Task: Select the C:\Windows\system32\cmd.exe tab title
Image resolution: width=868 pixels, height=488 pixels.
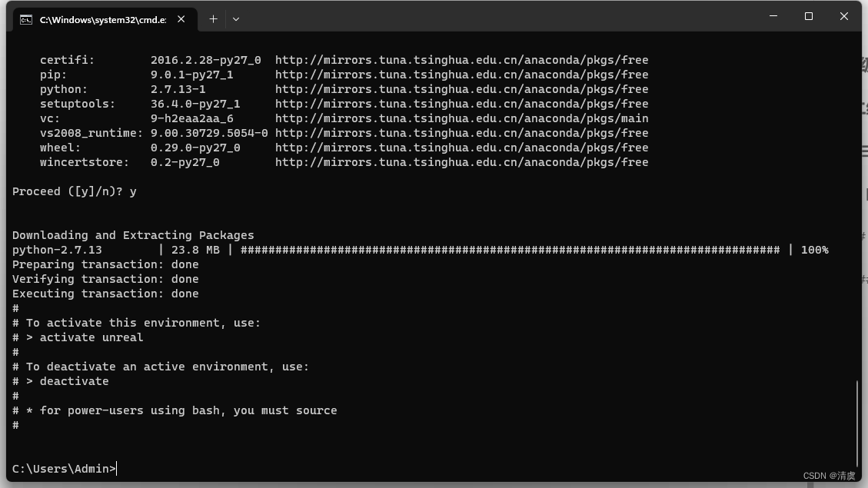Action: click(104, 19)
